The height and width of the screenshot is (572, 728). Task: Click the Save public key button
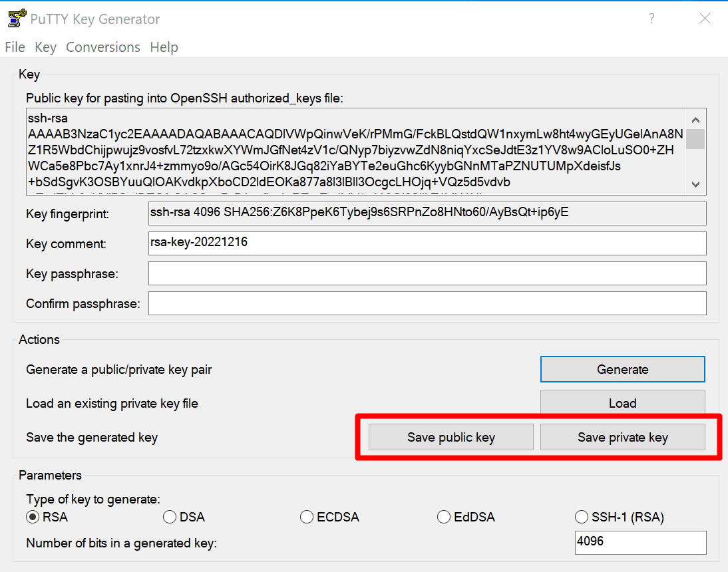[451, 437]
